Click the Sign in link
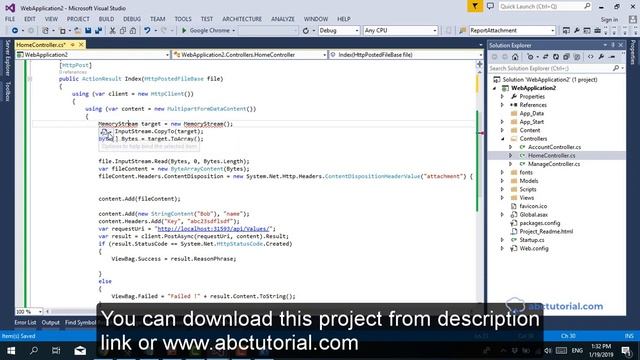640x360 pixels. point(609,20)
